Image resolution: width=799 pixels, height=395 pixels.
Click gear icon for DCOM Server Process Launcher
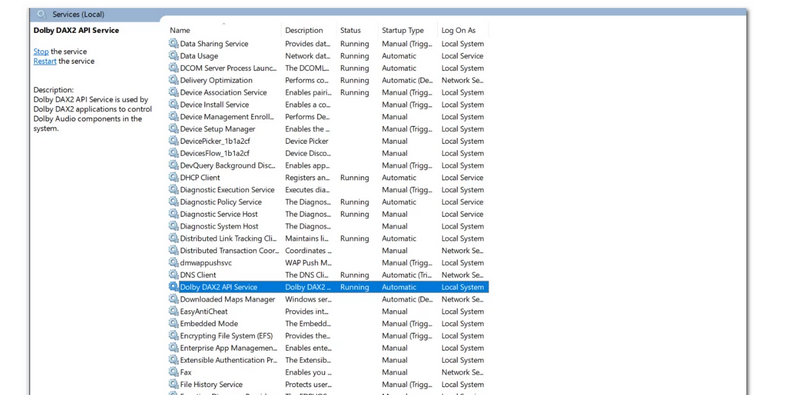click(x=174, y=68)
